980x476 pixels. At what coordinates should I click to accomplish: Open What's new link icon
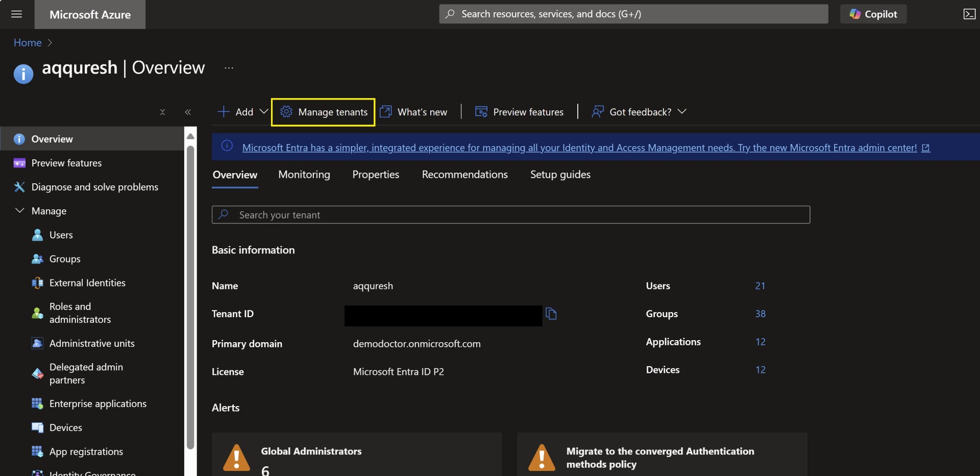click(x=386, y=111)
